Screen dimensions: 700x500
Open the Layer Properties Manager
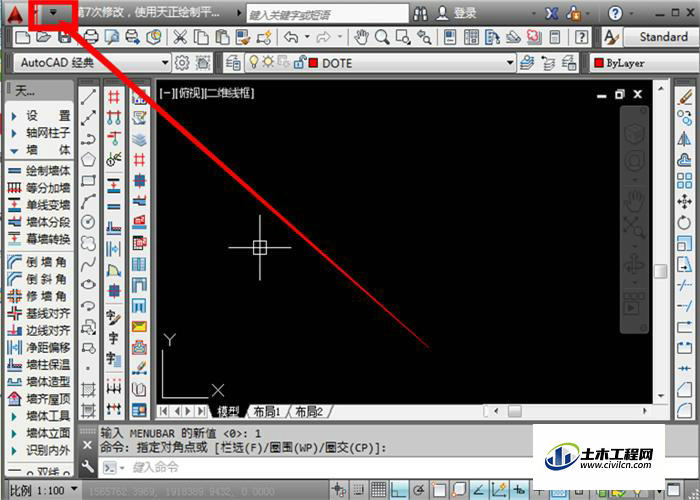click(233, 63)
